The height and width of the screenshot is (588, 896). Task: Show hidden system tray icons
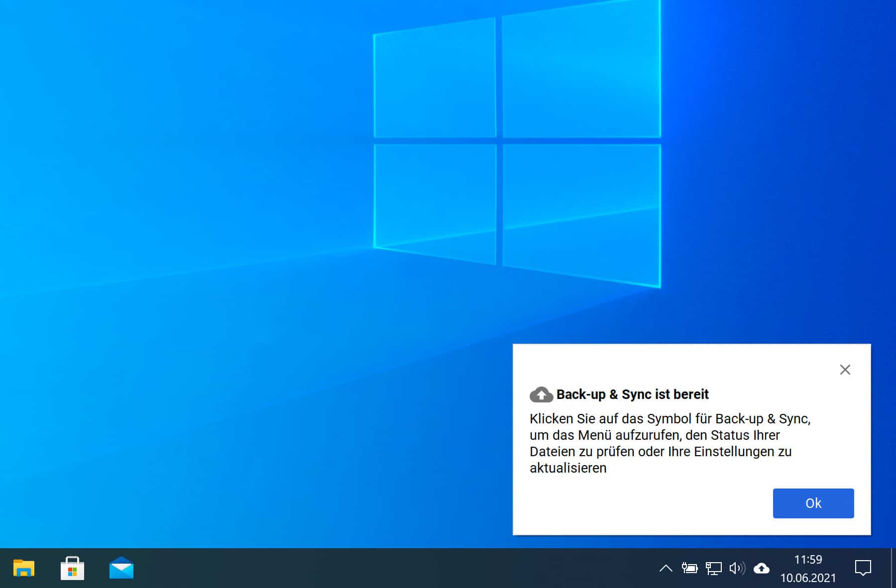[x=666, y=568]
